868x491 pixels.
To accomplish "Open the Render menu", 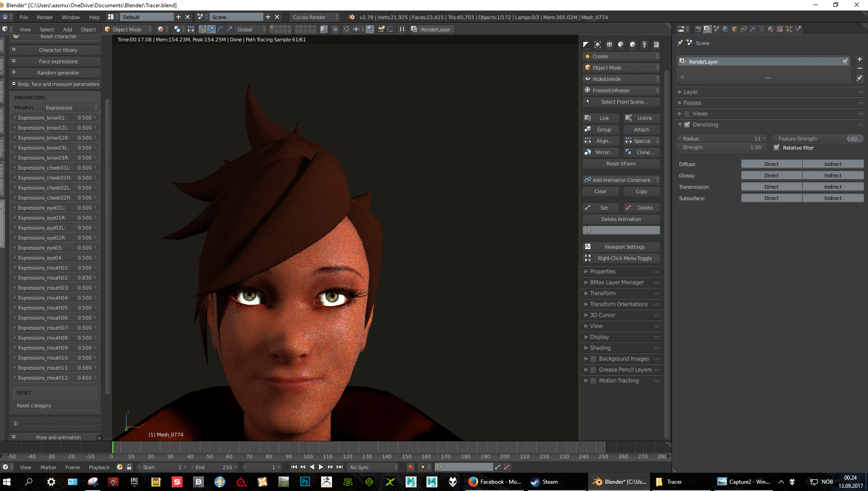I will [45, 17].
